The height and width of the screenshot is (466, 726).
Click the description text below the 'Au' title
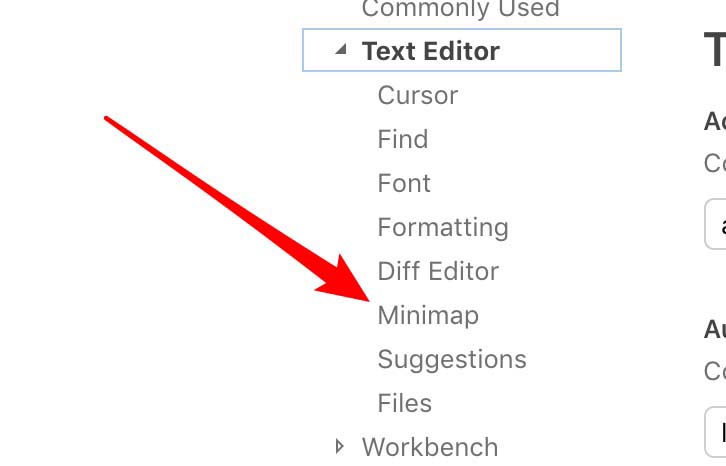coord(715,371)
